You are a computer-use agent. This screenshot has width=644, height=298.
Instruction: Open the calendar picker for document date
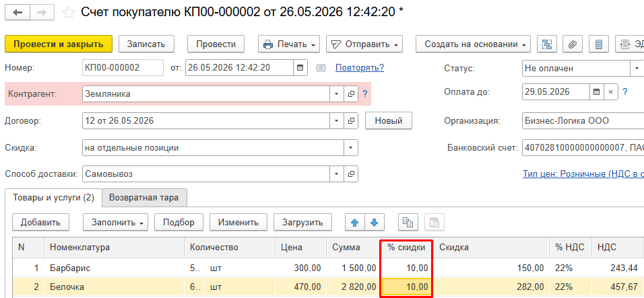[x=300, y=68]
